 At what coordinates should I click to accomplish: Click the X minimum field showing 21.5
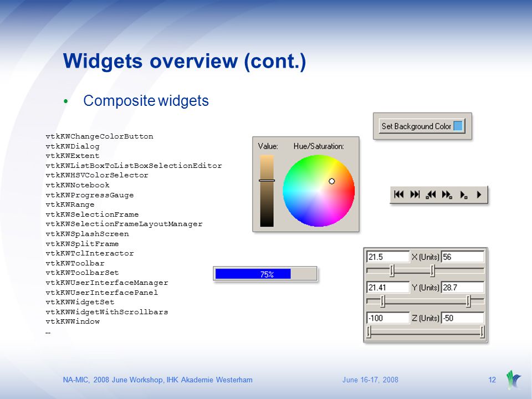[388, 257]
